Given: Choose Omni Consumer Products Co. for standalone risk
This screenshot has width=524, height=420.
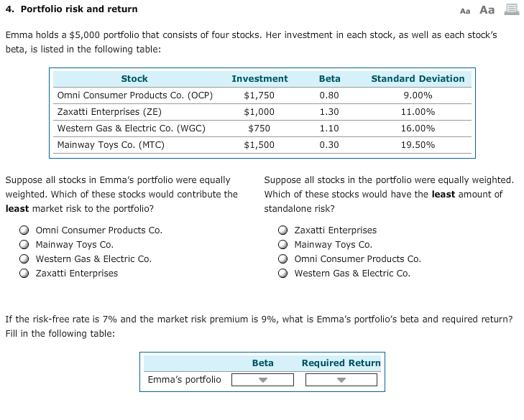Looking at the screenshot, I should pyautogui.click(x=282, y=259).
